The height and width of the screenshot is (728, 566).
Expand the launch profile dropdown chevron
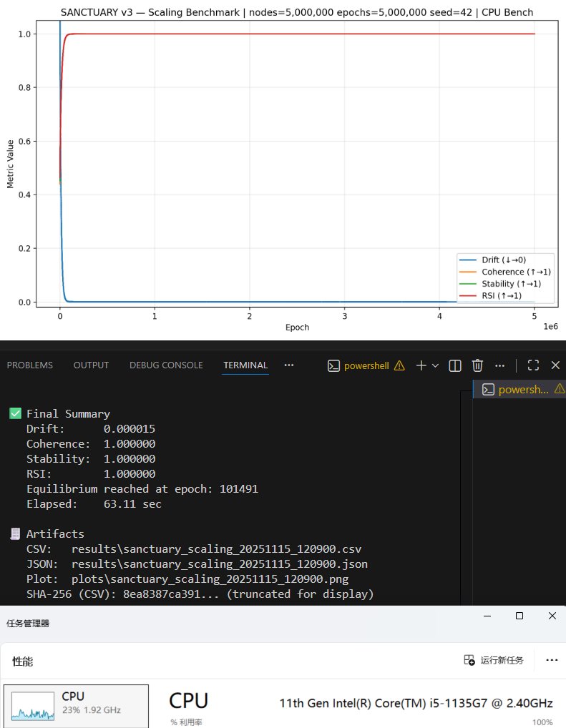(x=436, y=366)
